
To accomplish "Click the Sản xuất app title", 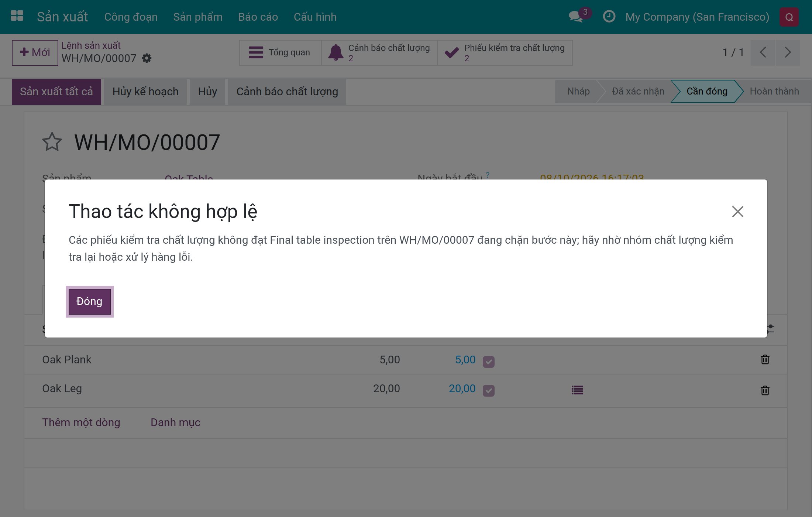I will point(62,17).
